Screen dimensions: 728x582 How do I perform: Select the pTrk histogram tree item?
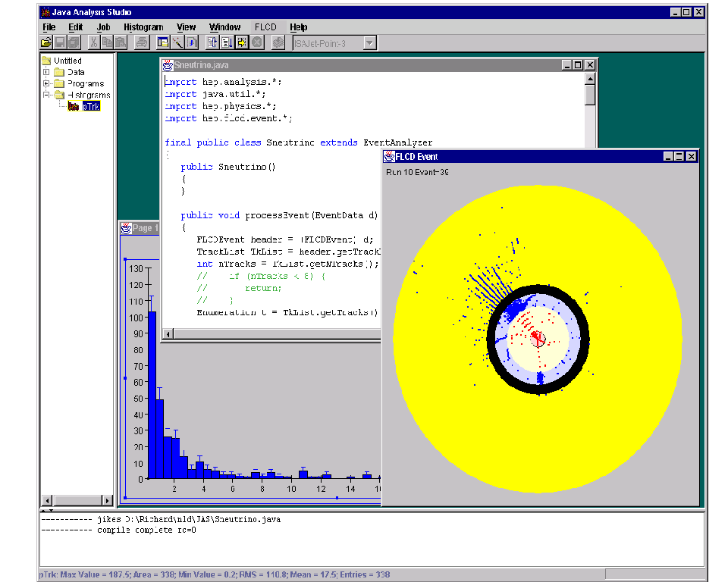[90, 107]
